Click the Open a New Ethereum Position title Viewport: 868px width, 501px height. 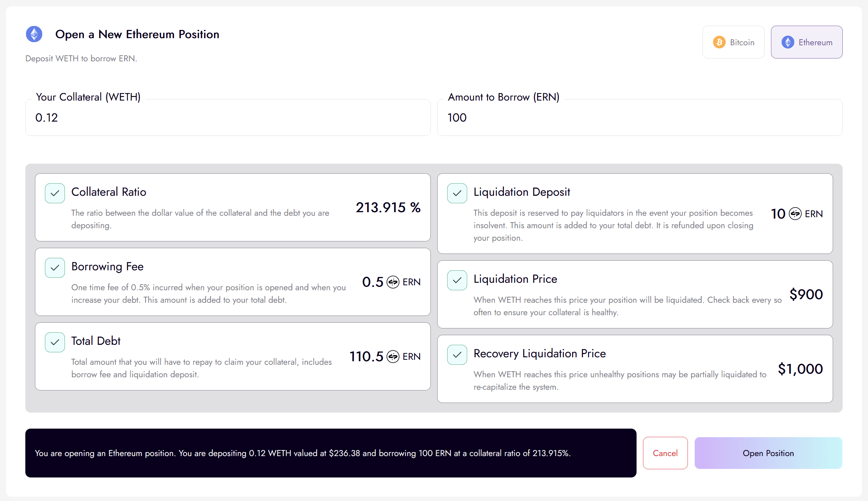point(137,34)
